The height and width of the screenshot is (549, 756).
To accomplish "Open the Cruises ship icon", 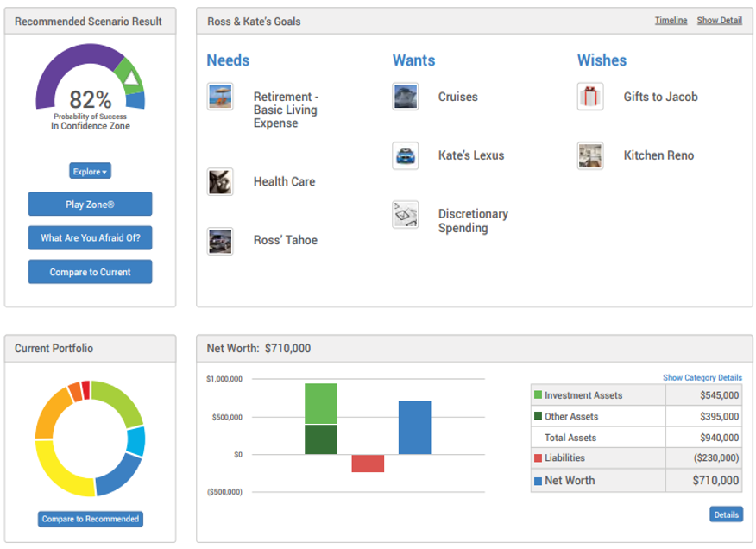I will point(406,97).
